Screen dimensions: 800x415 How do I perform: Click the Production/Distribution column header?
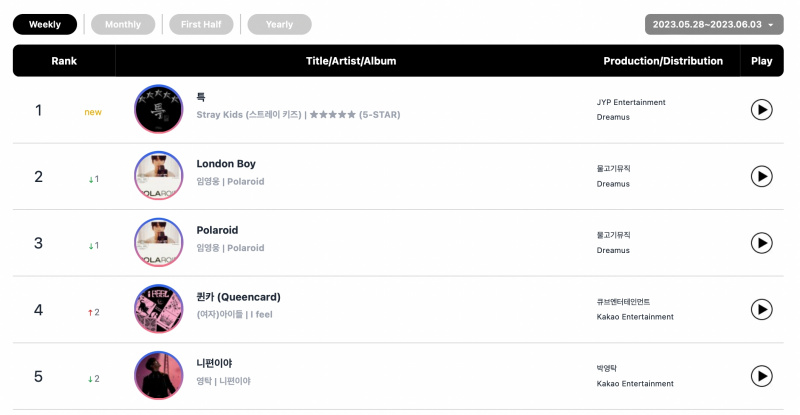(x=663, y=61)
